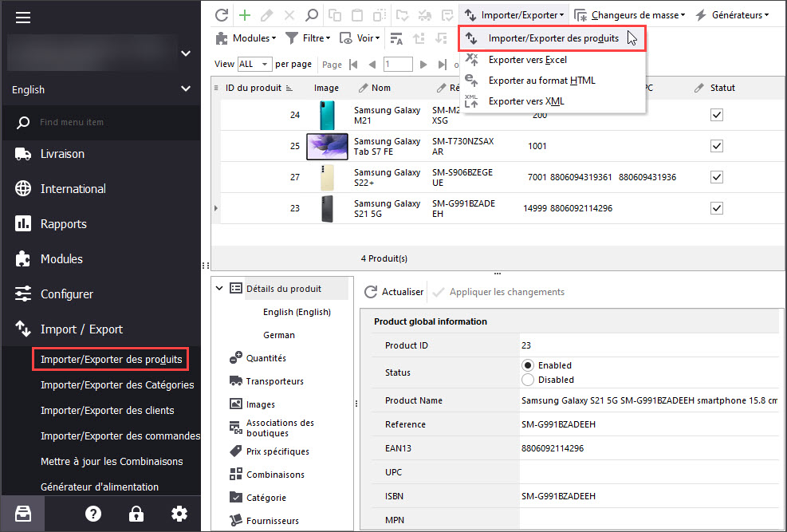Click the page number input field

click(398, 65)
